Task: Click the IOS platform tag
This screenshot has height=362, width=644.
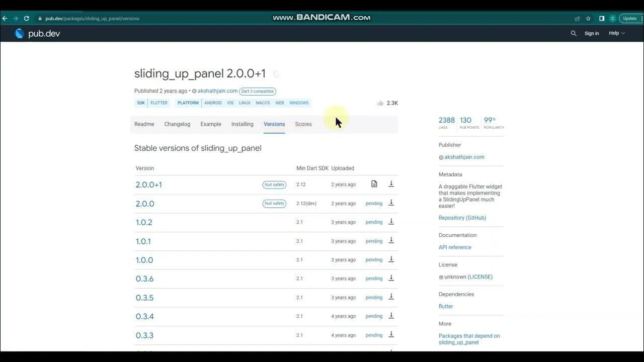Action: (230, 103)
